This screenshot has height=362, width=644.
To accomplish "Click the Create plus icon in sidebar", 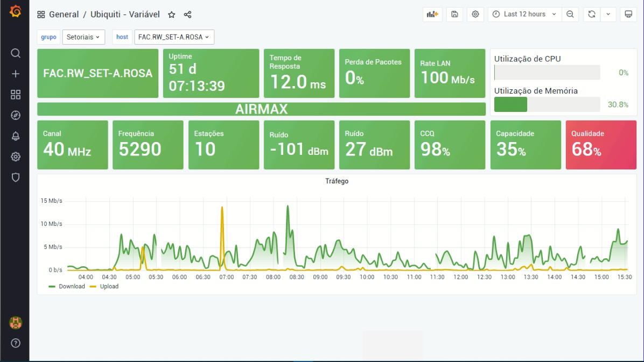I will 16,74.
